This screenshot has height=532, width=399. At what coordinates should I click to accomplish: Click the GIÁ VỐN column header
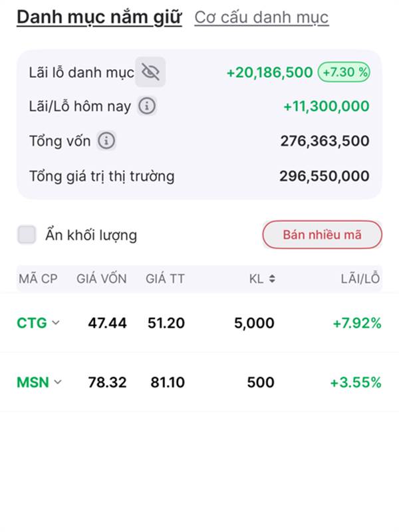pyautogui.click(x=102, y=279)
